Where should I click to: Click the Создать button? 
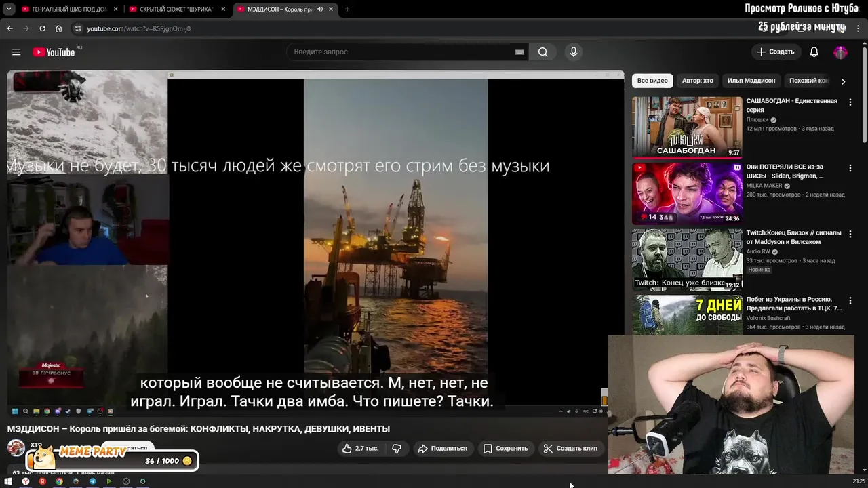click(776, 52)
